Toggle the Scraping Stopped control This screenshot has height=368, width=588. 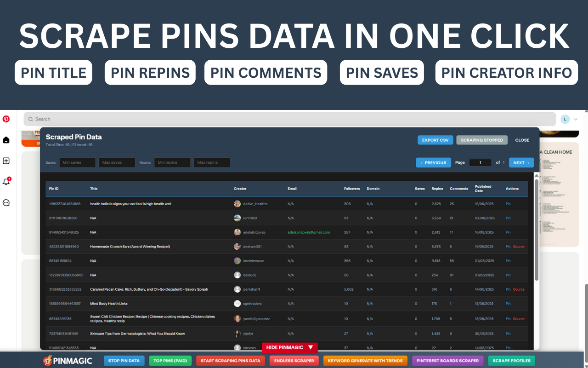point(482,140)
